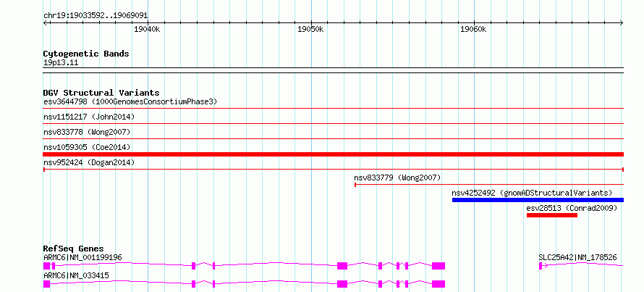The width and height of the screenshot is (644, 292).
Task: Select the Cytogenetic Bands track title
Action: tap(86, 54)
